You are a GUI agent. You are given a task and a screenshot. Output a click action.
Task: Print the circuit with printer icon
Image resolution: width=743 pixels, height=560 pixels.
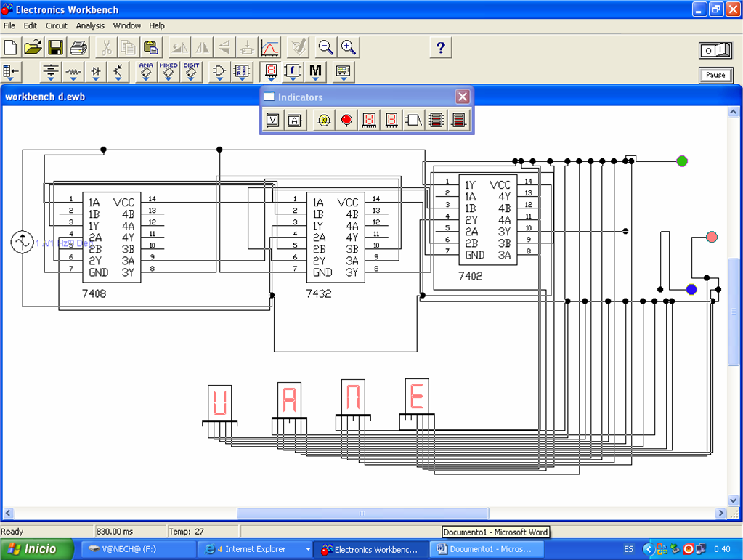point(78,48)
